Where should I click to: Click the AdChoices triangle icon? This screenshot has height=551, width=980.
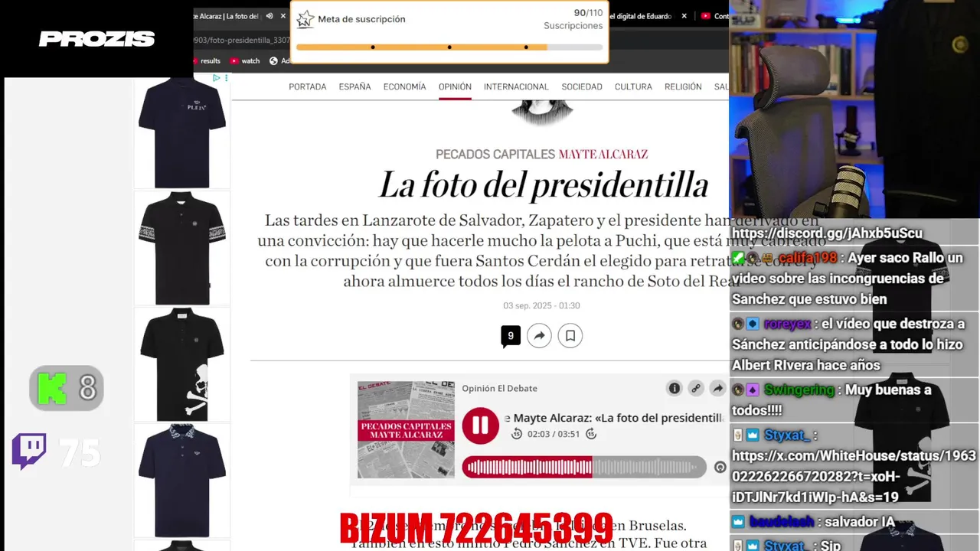pyautogui.click(x=217, y=78)
